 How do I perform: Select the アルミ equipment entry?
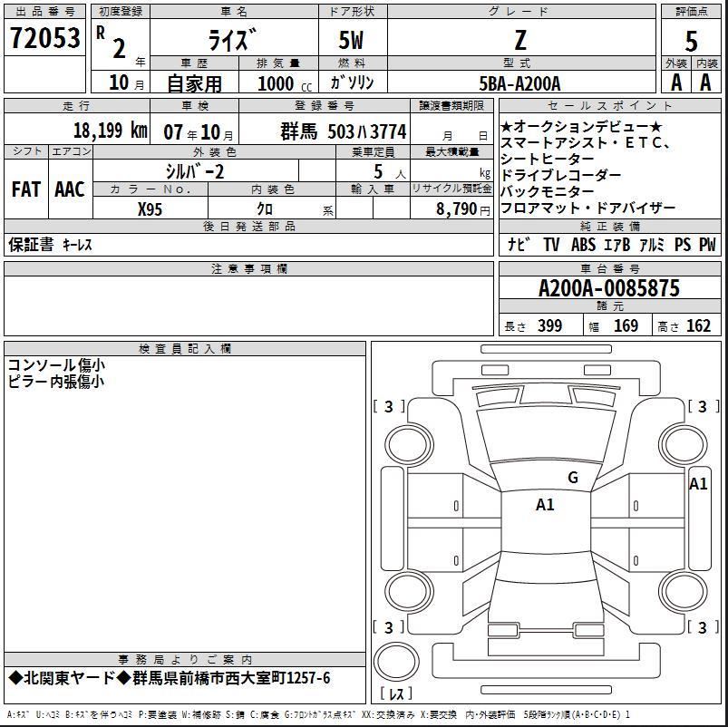[652, 244]
